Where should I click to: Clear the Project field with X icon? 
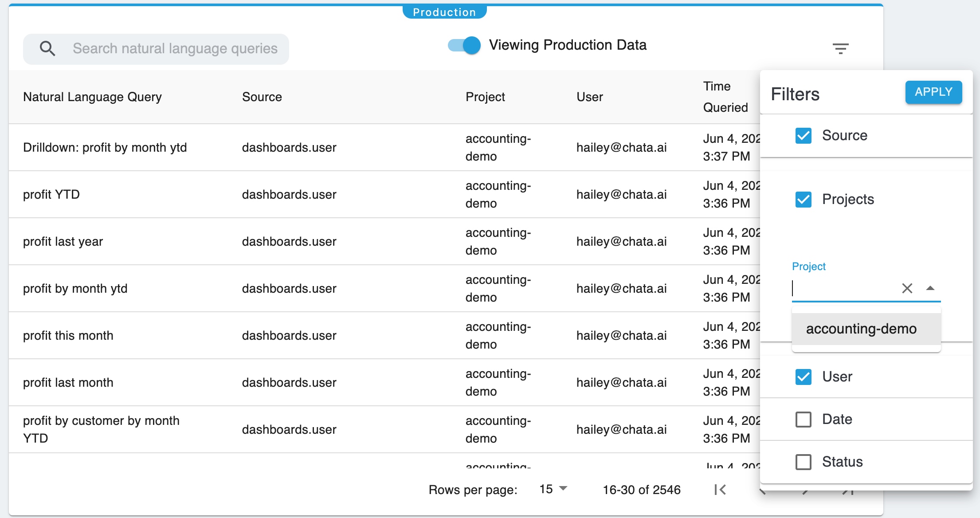[907, 288]
